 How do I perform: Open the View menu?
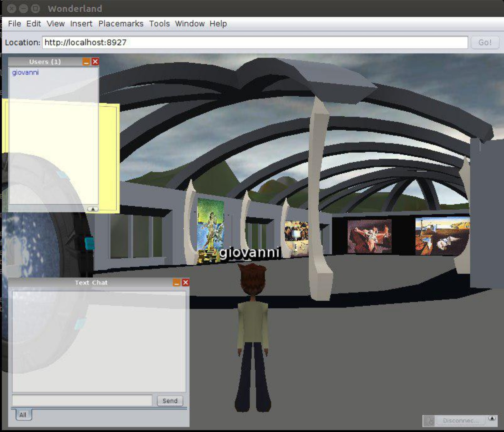(x=56, y=24)
